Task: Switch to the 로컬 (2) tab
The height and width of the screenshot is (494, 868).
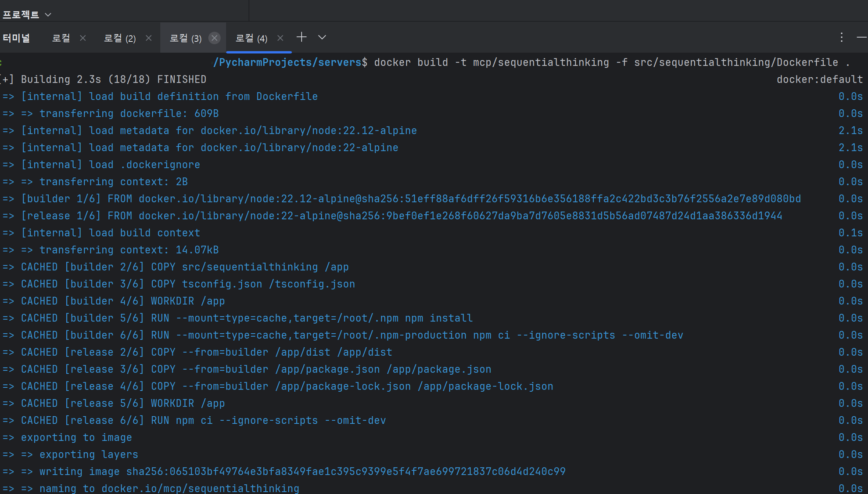Action: click(x=119, y=38)
